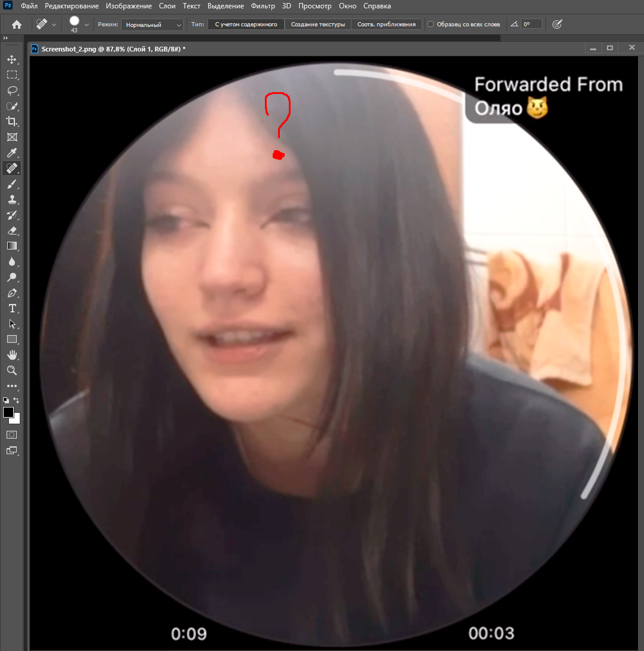Open the Изображение menu

[129, 6]
